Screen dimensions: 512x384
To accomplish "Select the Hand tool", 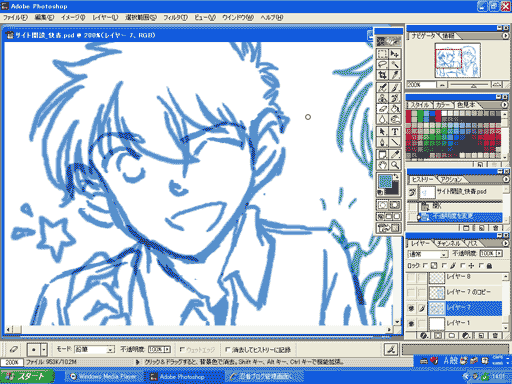I will tap(382, 165).
